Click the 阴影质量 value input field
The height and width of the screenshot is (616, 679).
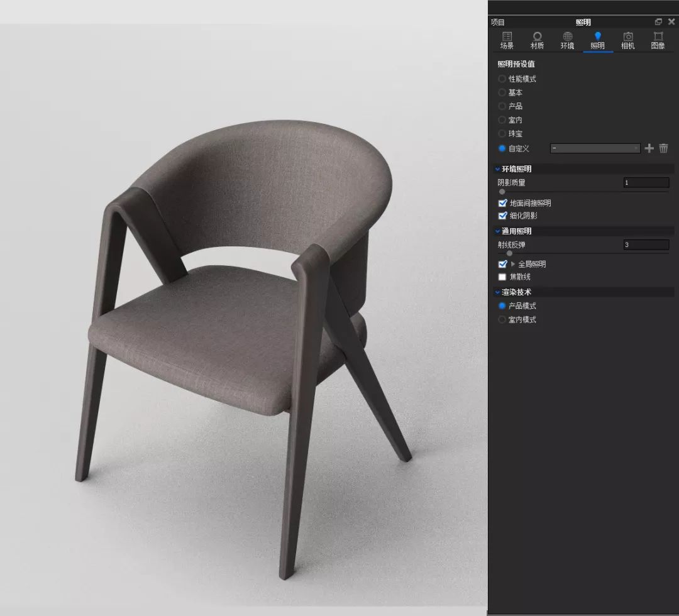tap(646, 183)
